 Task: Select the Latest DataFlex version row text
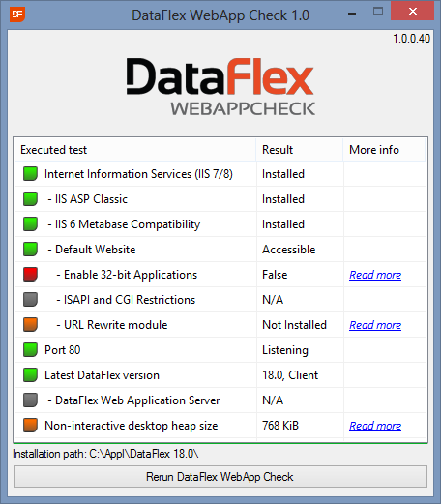(102, 375)
